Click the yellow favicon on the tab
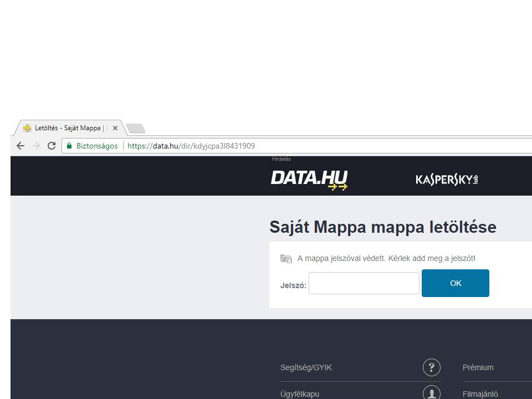 coord(27,128)
